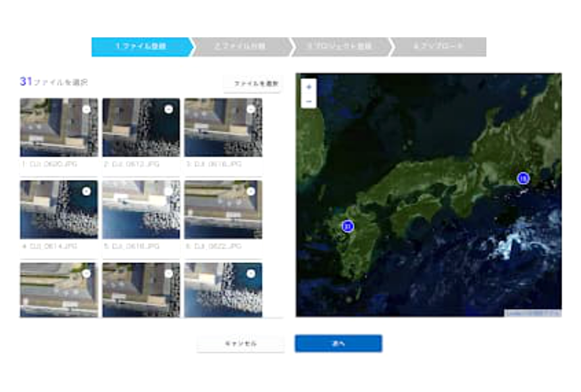Screen dimensions: 581x392
Task: Select the eastern cluster marker near Tokyo
Action: (x=523, y=178)
